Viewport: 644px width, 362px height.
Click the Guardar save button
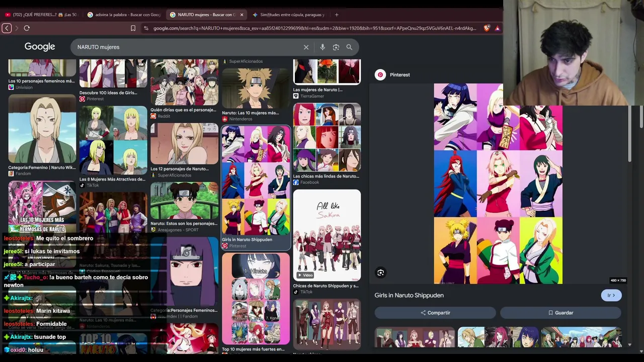(560, 313)
